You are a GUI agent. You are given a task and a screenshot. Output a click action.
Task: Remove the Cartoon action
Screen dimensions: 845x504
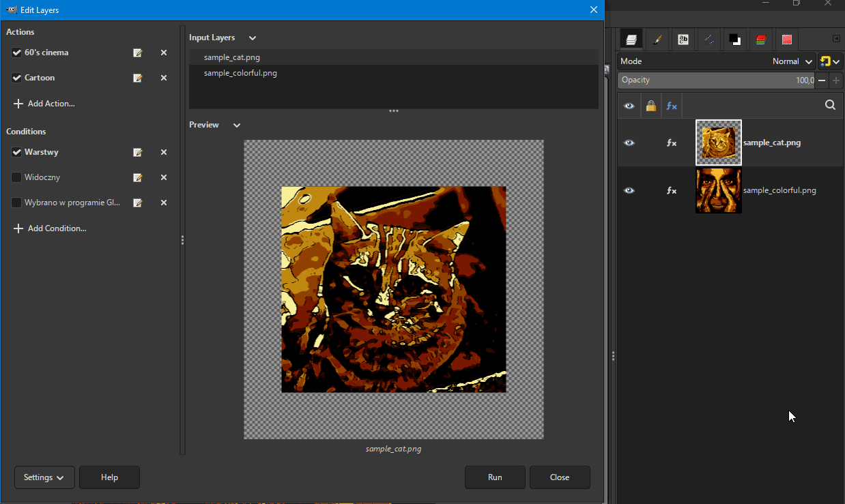click(164, 78)
